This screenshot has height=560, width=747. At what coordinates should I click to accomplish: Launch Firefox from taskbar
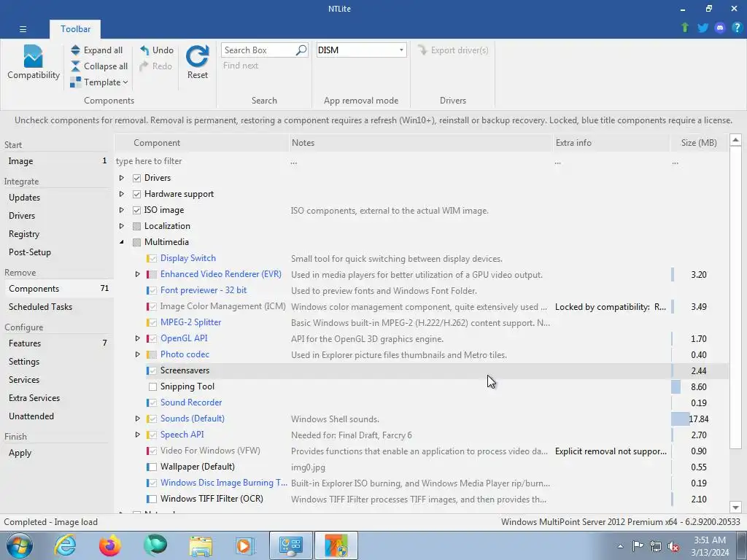point(110,545)
